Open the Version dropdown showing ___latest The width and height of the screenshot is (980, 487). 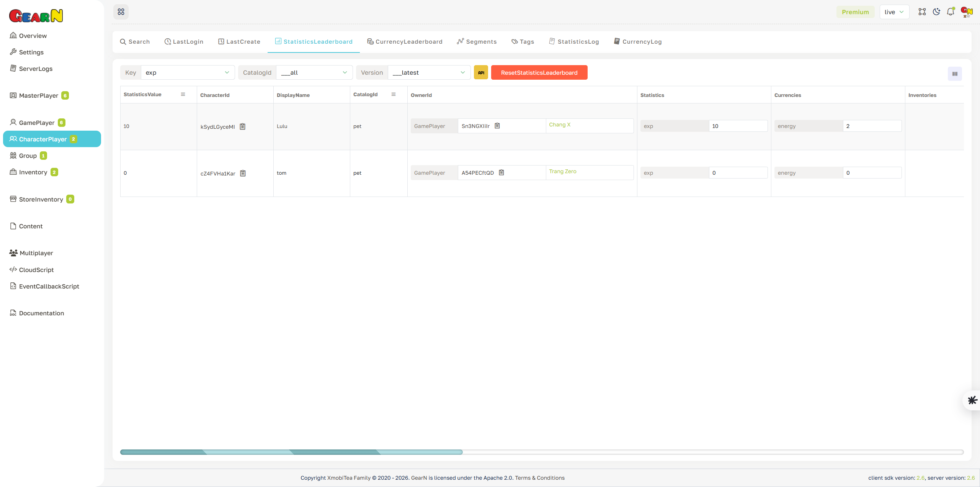(428, 72)
